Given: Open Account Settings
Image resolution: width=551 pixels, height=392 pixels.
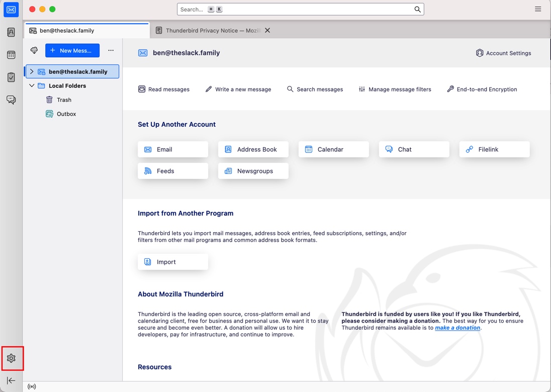Looking at the screenshot, I should (x=504, y=53).
